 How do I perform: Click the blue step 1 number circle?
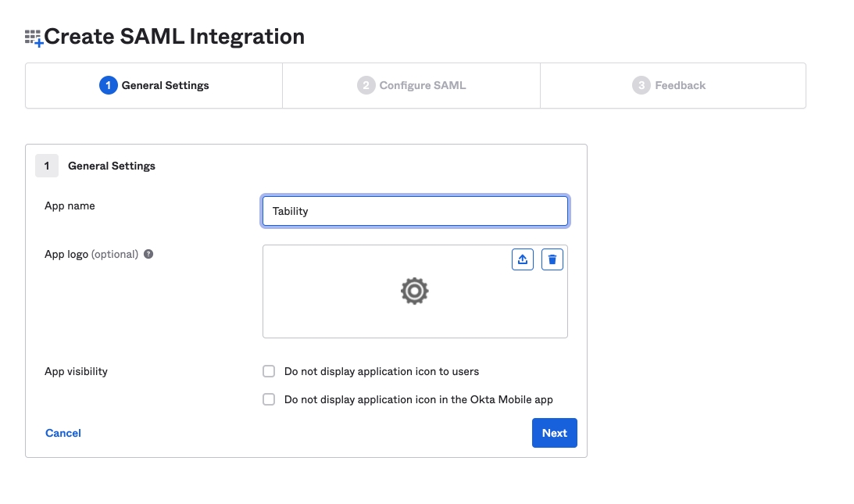pyautogui.click(x=108, y=85)
